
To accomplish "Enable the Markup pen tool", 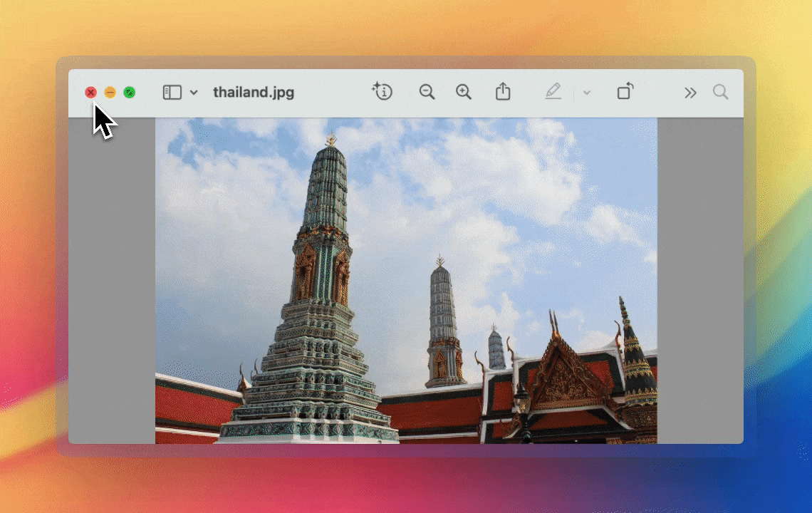I will tap(553, 92).
